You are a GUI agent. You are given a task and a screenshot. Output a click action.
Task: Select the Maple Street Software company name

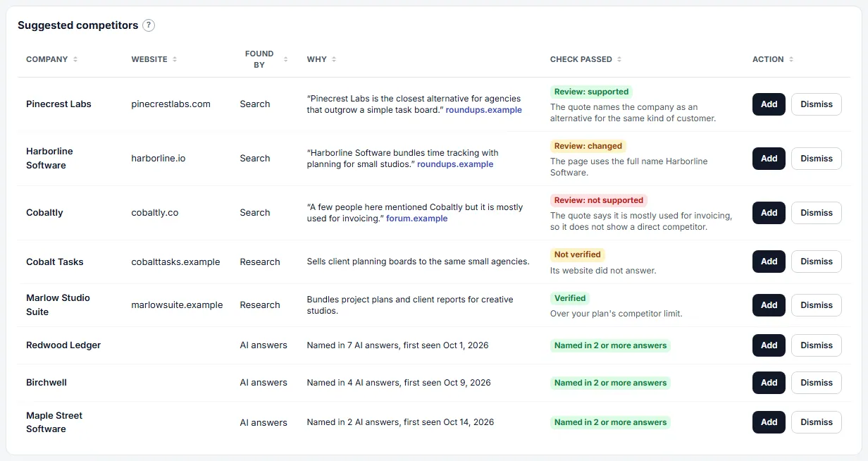(54, 422)
